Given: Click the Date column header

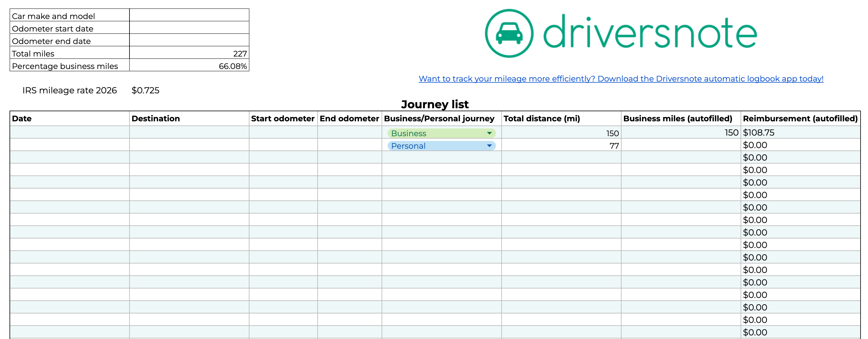Looking at the screenshot, I should 22,118.
